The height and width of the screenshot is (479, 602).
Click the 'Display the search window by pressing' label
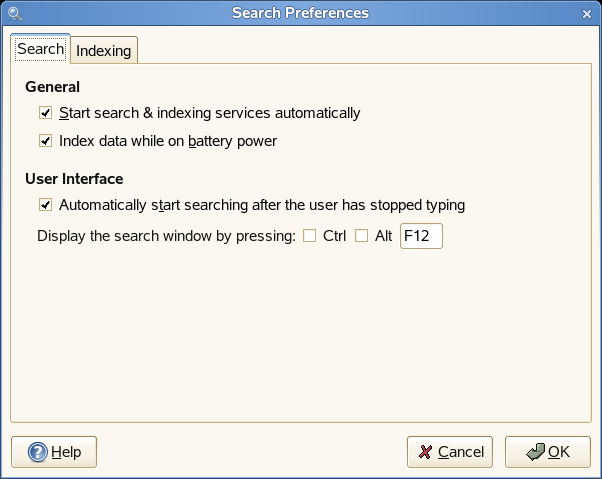166,237
